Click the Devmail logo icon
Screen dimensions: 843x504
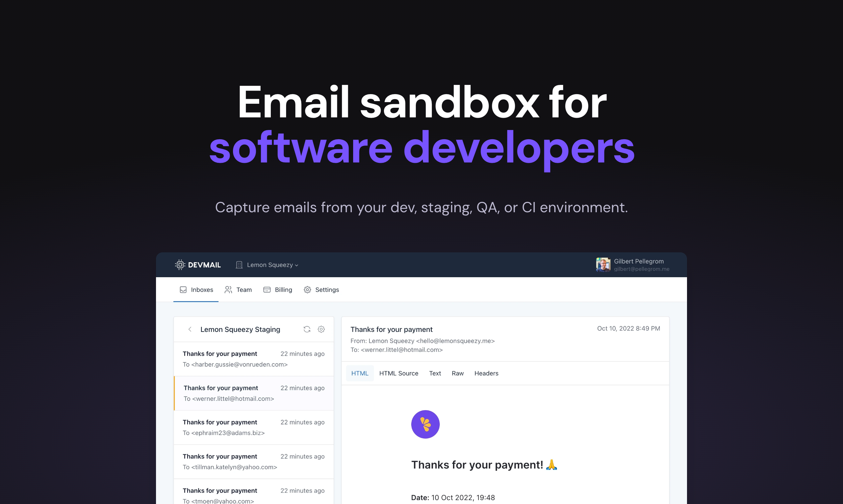(179, 265)
